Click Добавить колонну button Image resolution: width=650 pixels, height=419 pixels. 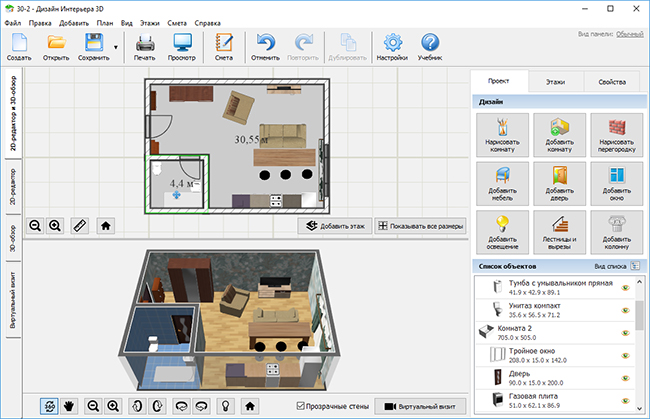coord(617,232)
